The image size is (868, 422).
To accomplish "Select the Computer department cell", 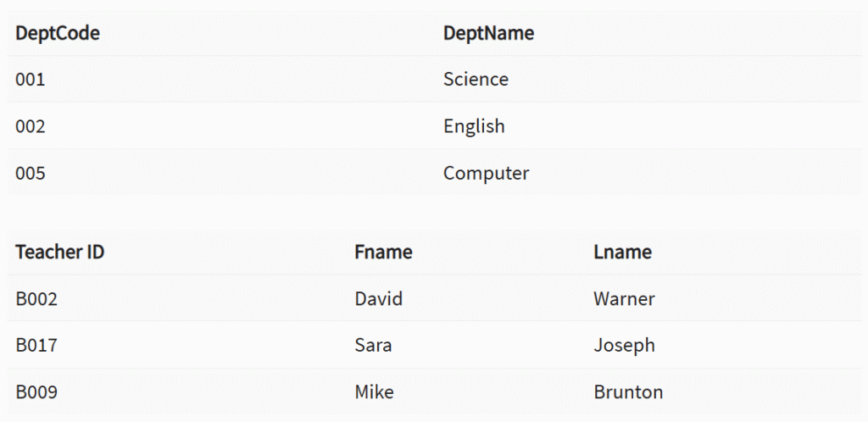I will [x=486, y=174].
